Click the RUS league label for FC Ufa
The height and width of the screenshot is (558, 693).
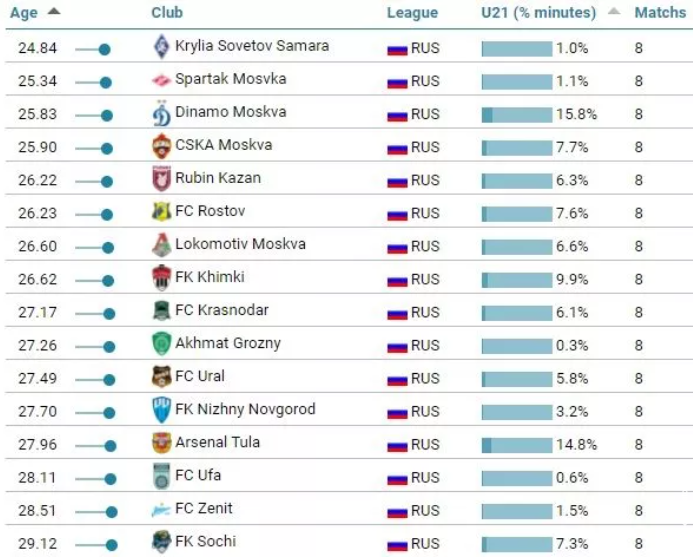click(x=425, y=477)
